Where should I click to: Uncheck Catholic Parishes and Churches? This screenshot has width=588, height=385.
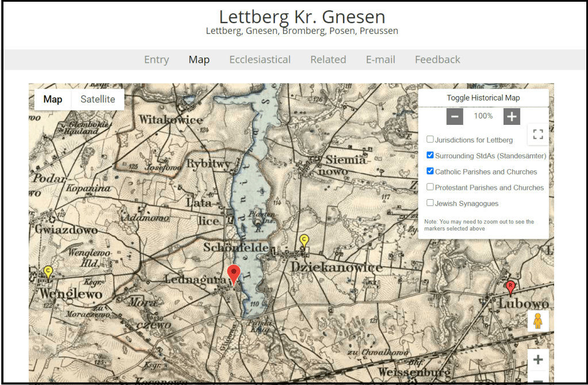coord(430,171)
